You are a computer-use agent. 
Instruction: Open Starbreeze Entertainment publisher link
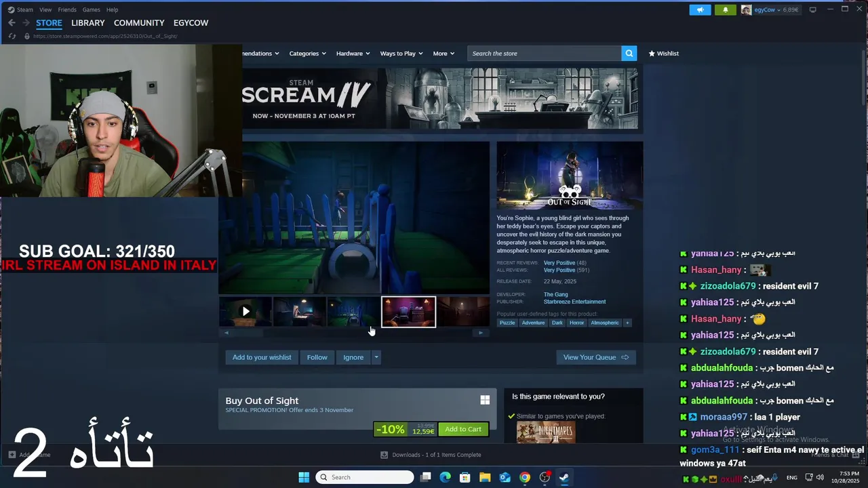[574, 302]
